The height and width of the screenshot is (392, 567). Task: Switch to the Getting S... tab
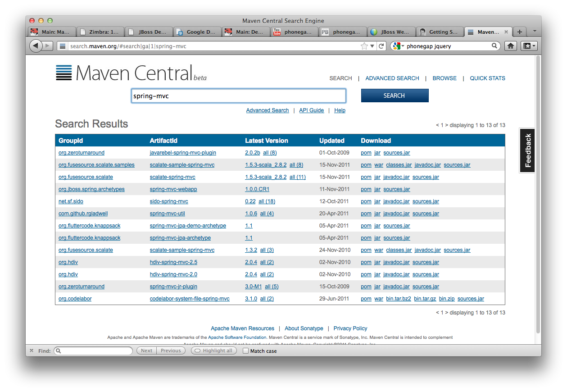point(440,32)
